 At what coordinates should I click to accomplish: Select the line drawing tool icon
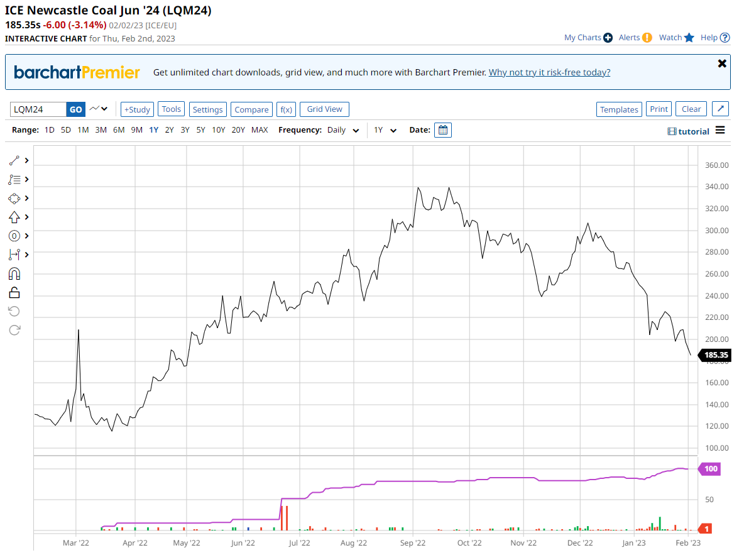(x=14, y=161)
